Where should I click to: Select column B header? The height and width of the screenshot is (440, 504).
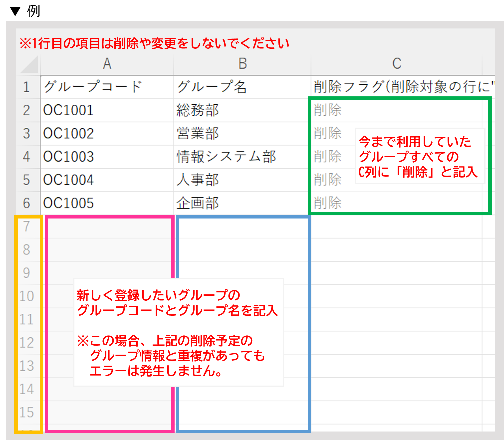click(242, 63)
